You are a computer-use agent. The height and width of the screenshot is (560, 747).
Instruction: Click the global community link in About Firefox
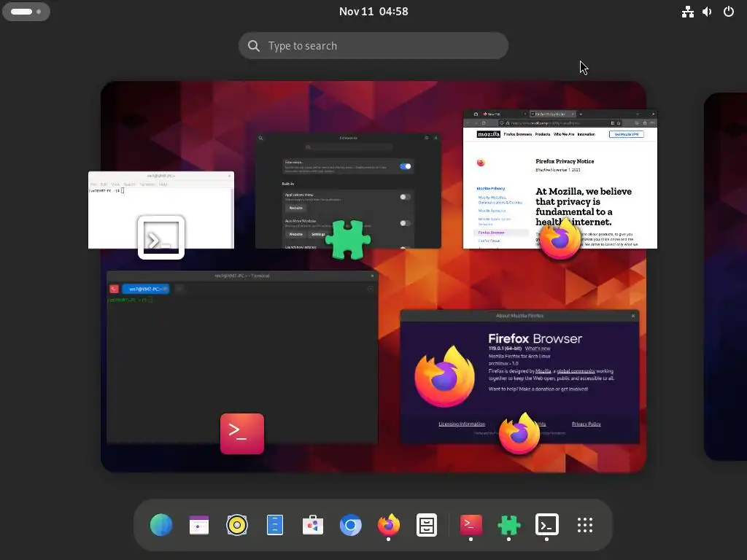point(576,371)
